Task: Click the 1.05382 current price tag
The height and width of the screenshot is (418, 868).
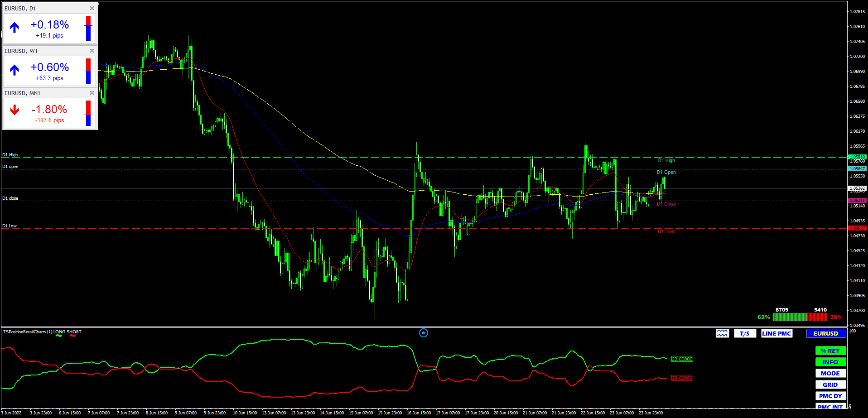Action: coord(857,188)
